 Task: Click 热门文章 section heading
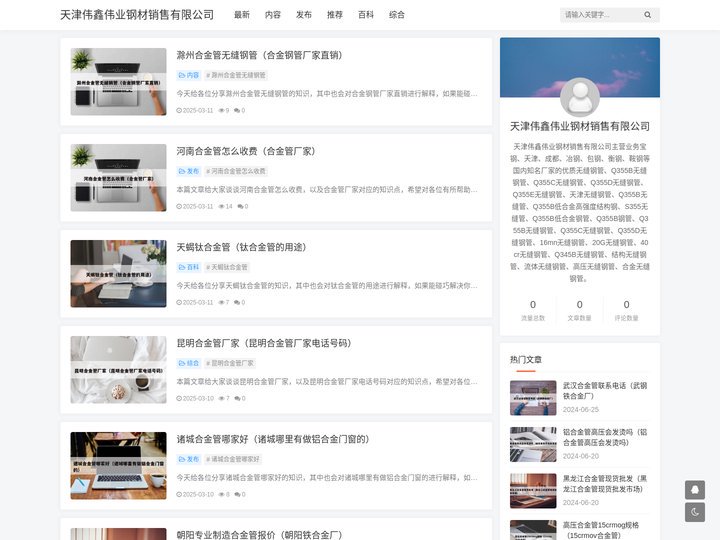click(526, 360)
